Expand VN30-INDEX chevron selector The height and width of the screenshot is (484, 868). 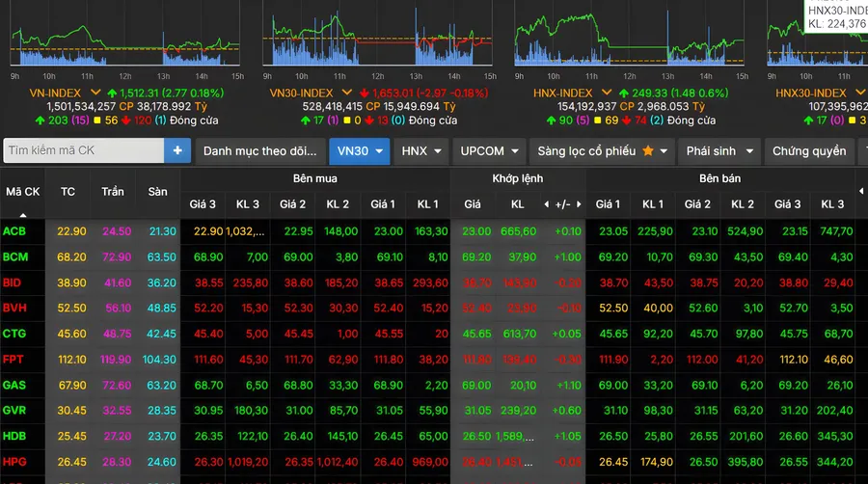point(347,93)
